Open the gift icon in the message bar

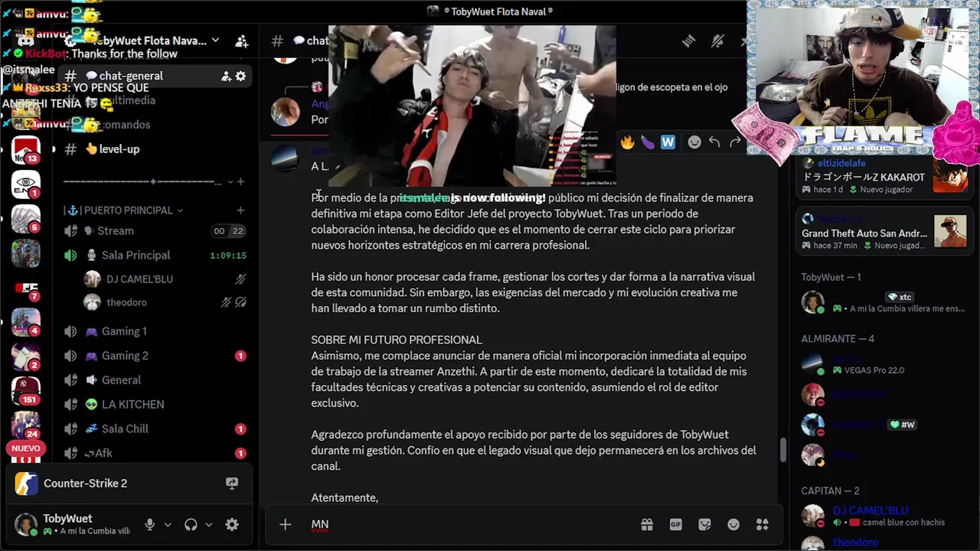click(x=647, y=524)
